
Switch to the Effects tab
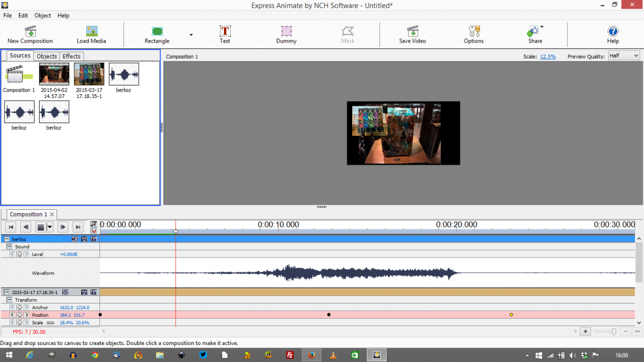pyautogui.click(x=71, y=56)
